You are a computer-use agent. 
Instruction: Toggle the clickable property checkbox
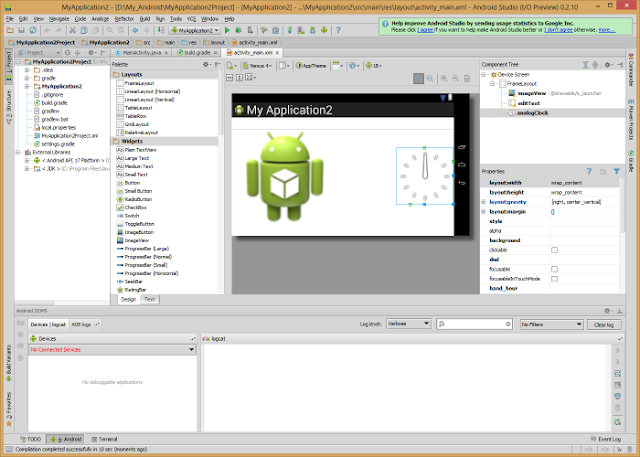[554, 250]
